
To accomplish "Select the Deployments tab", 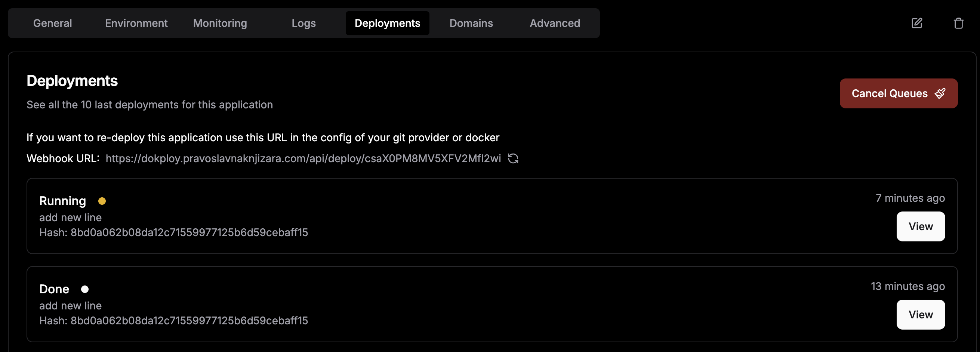I will tap(387, 23).
